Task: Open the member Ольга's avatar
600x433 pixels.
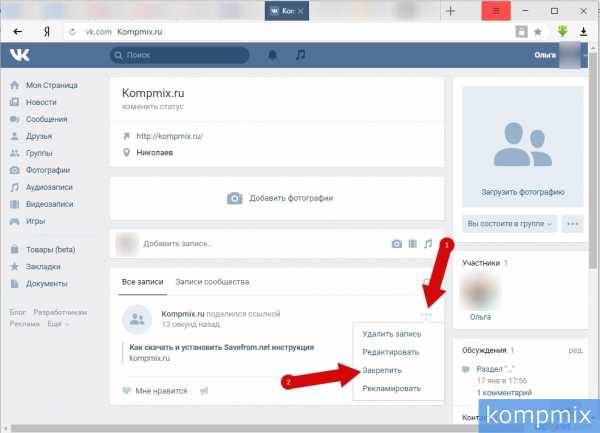Action: (480, 293)
